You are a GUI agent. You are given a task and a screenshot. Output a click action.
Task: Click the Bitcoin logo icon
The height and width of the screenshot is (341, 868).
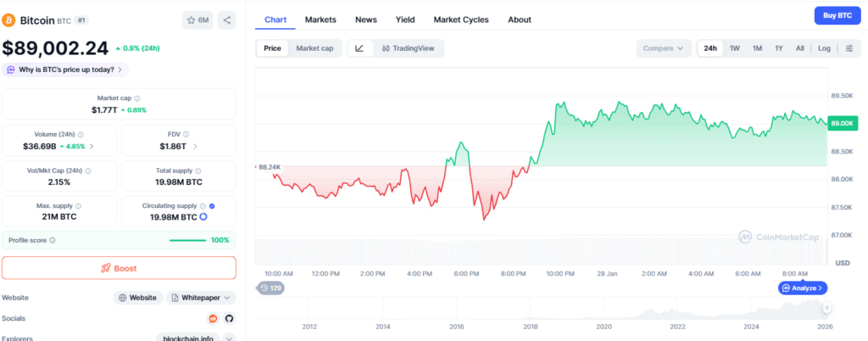pyautogui.click(x=8, y=20)
